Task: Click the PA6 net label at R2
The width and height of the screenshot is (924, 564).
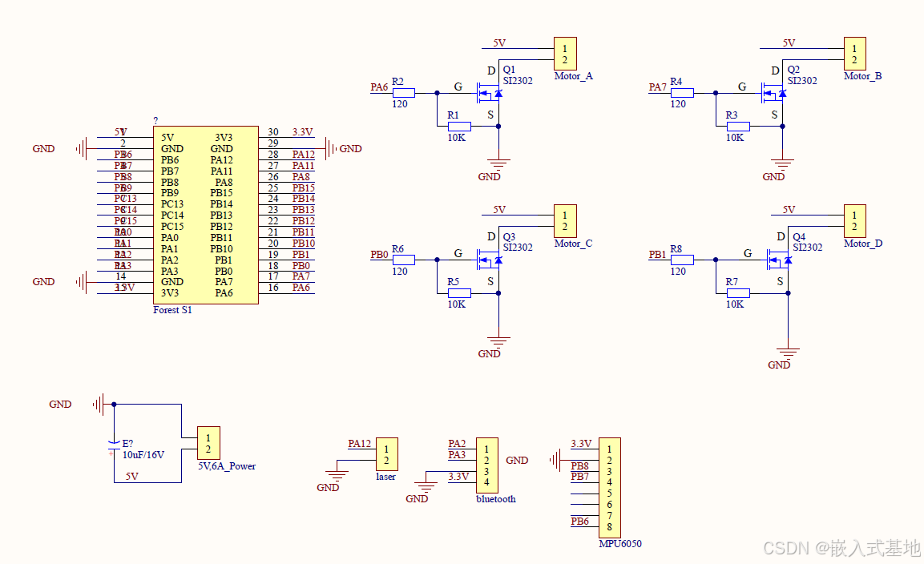Action: point(379,87)
